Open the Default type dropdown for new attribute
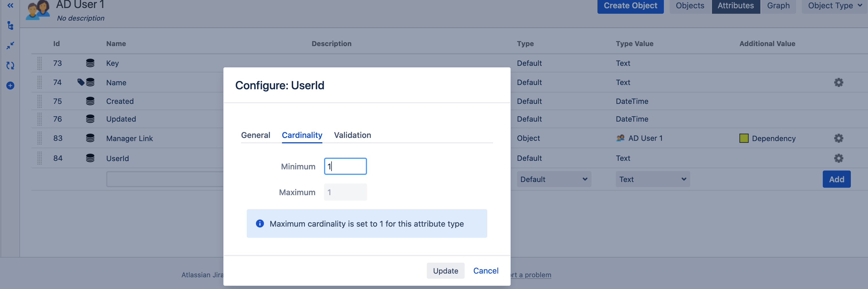 pos(554,179)
